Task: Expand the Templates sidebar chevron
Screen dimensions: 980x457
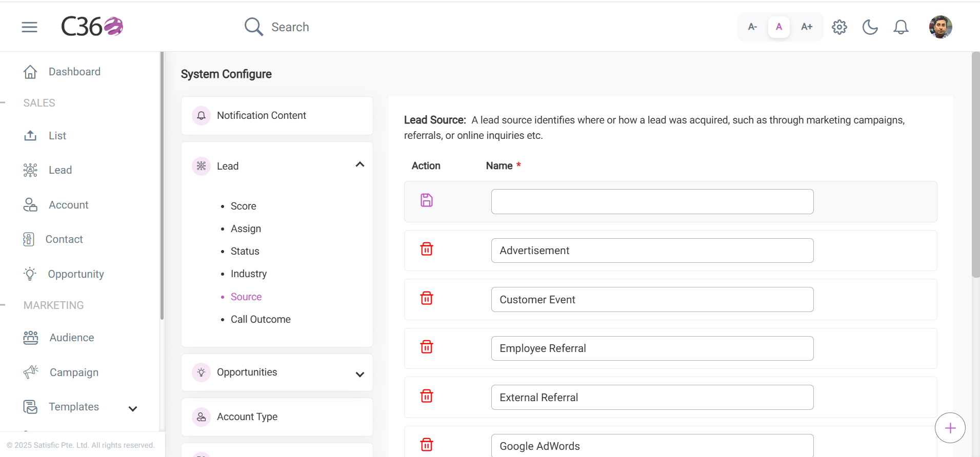Action: [x=133, y=408]
